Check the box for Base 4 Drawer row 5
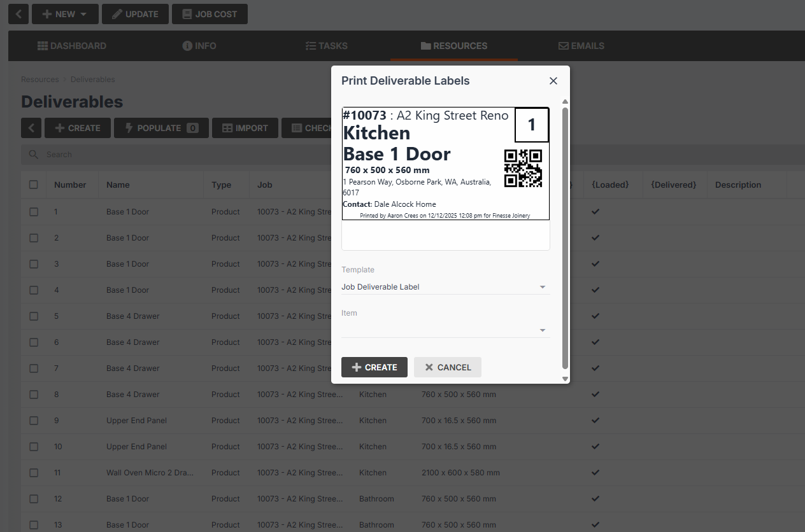The width and height of the screenshot is (805, 532). point(34,316)
